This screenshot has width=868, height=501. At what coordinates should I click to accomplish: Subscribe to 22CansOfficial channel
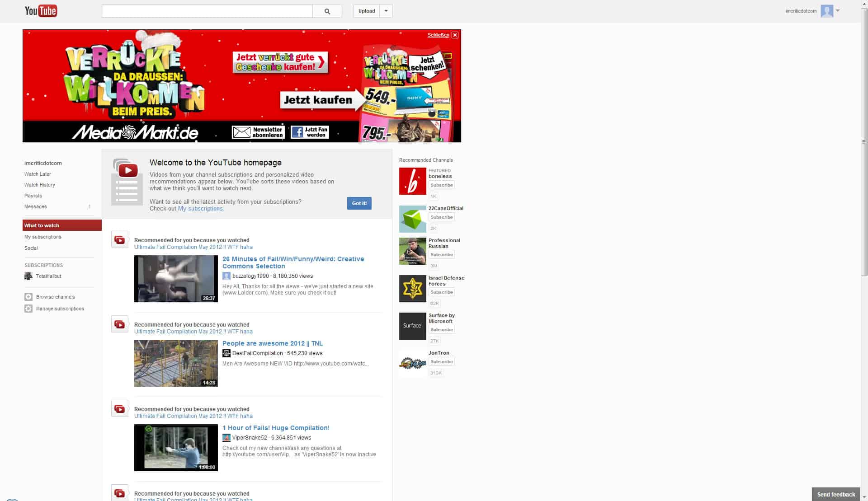[442, 217]
